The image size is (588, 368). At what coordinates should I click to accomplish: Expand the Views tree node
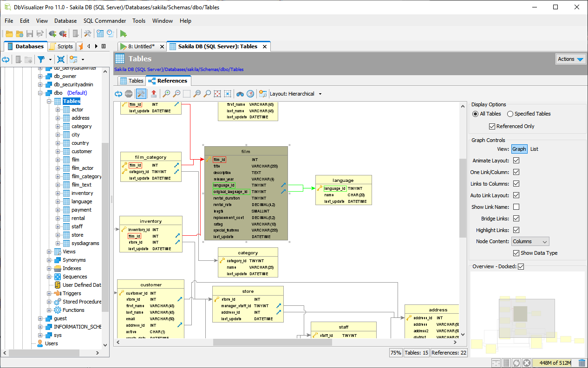(x=49, y=252)
